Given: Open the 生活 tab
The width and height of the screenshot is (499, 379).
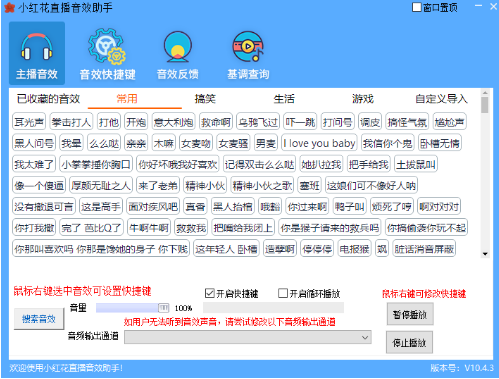Looking at the screenshot, I should point(284,99).
